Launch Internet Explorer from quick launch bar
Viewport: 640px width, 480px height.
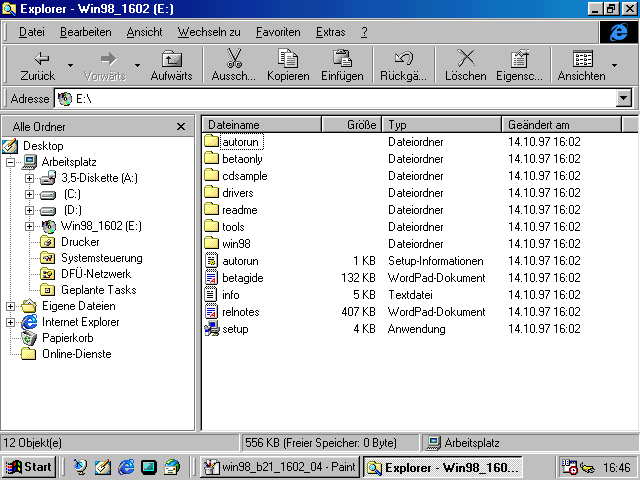coord(126,467)
